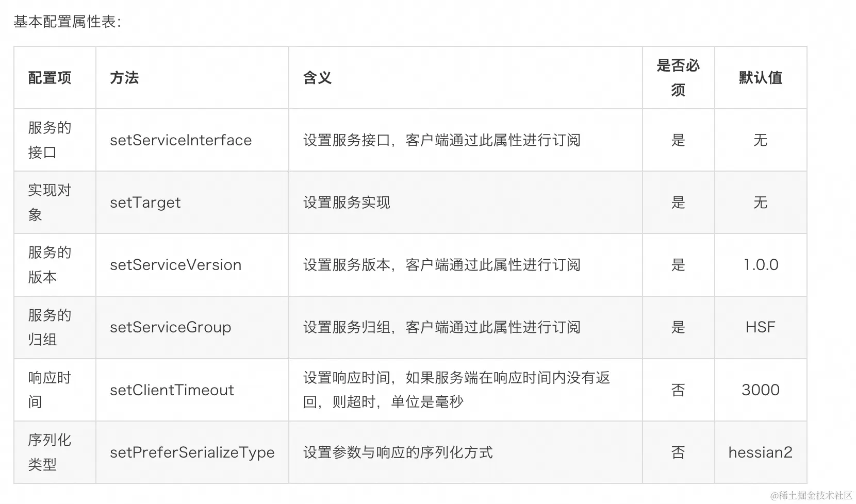Click the HSF default value
856x504 pixels.
760,327
